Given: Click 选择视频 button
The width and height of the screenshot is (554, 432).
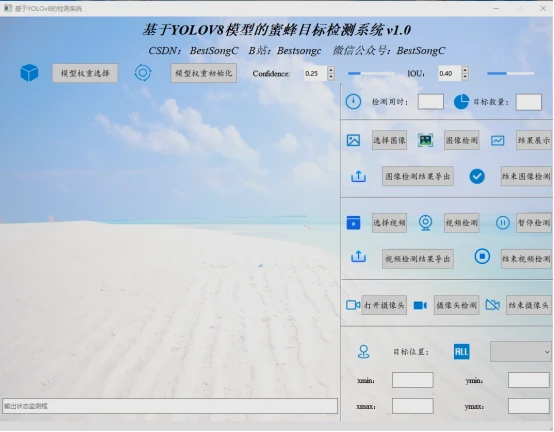Looking at the screenshot, I should coord(389,223).
